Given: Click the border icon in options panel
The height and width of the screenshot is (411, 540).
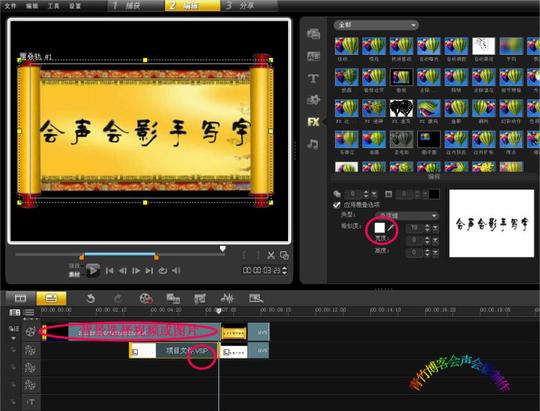Looking at the screenshot, I should point(388,194).
